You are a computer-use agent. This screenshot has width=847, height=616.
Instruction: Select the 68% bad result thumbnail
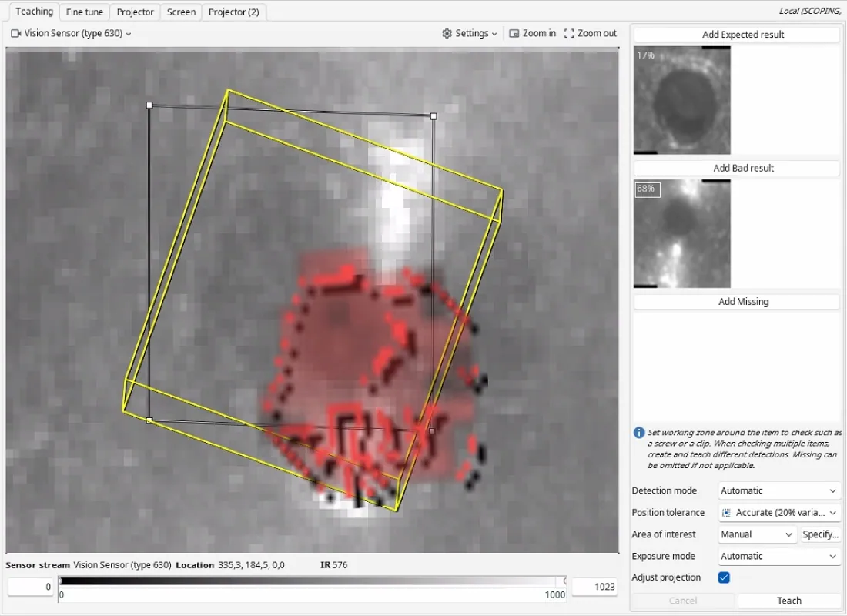tap(681, 234)
